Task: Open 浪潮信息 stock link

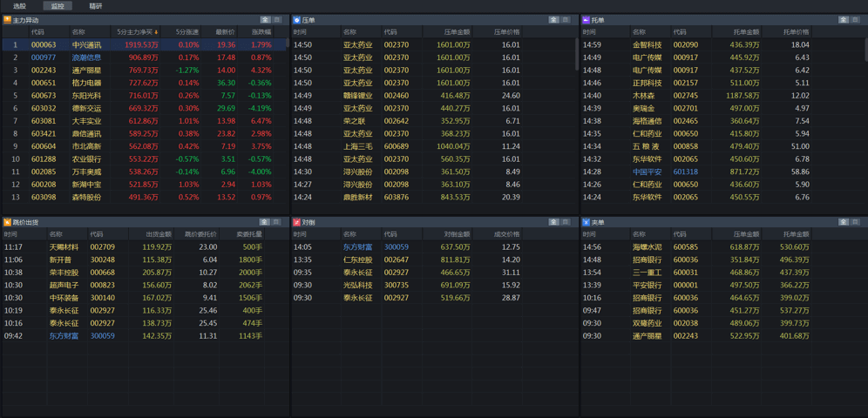Action: click(87, 57)
